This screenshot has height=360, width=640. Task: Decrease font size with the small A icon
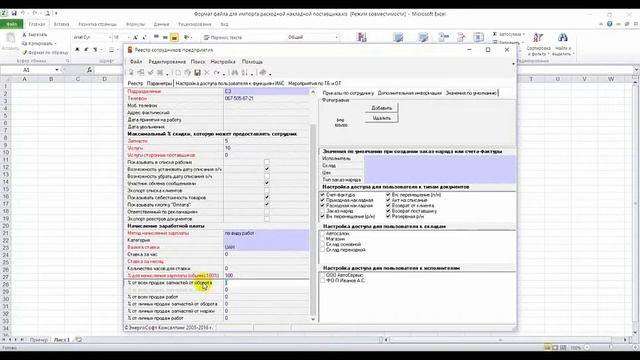click(x=144, y=37)
